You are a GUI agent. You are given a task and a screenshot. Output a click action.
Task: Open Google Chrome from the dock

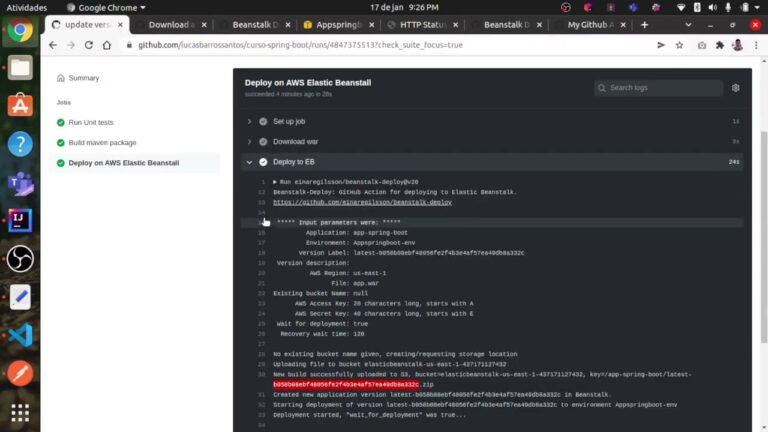point(20,30)
